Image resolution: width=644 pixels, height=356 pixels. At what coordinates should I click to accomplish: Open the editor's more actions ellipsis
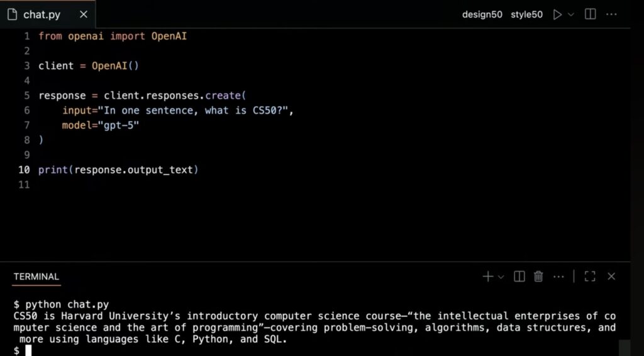coord(611,14)
